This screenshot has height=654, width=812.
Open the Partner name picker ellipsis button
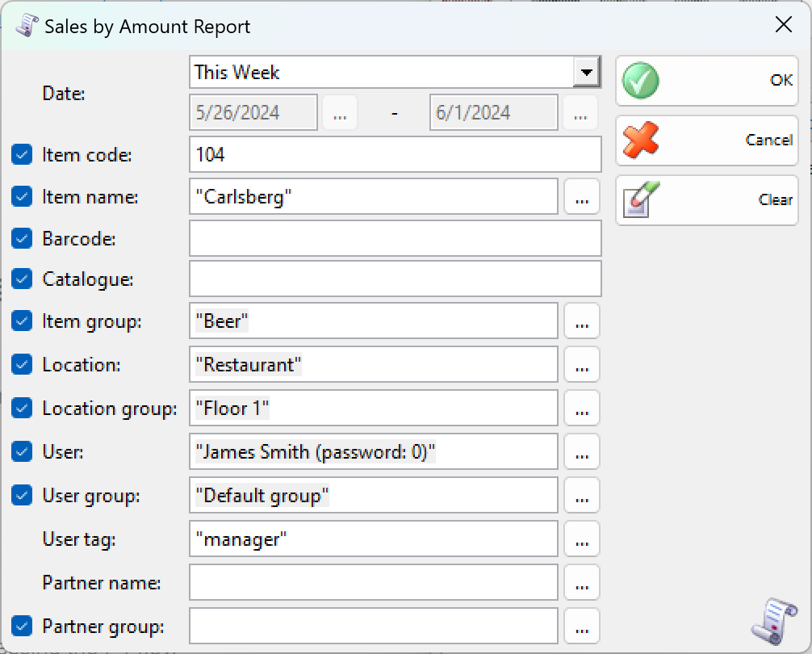582,582
